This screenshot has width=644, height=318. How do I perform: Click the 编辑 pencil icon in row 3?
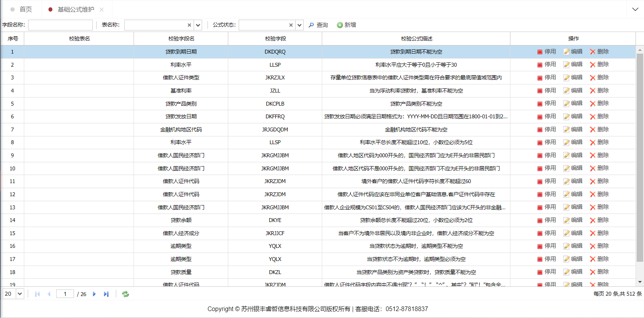566,78
